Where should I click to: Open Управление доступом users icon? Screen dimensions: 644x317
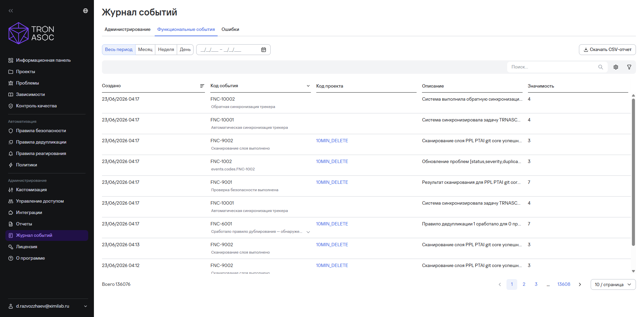(x=11, y=201)
